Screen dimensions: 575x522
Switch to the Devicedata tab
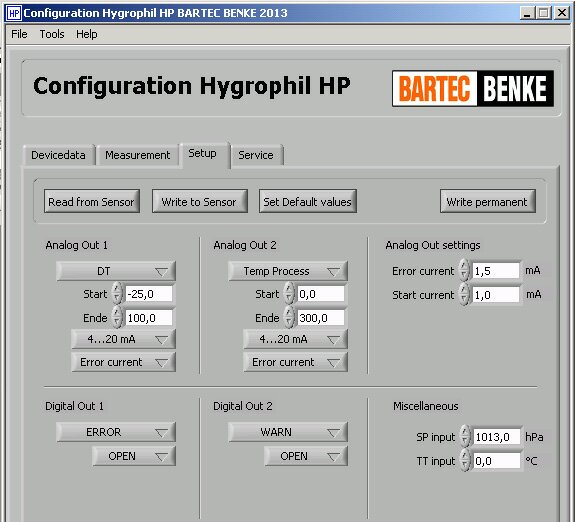pos(59,155)
